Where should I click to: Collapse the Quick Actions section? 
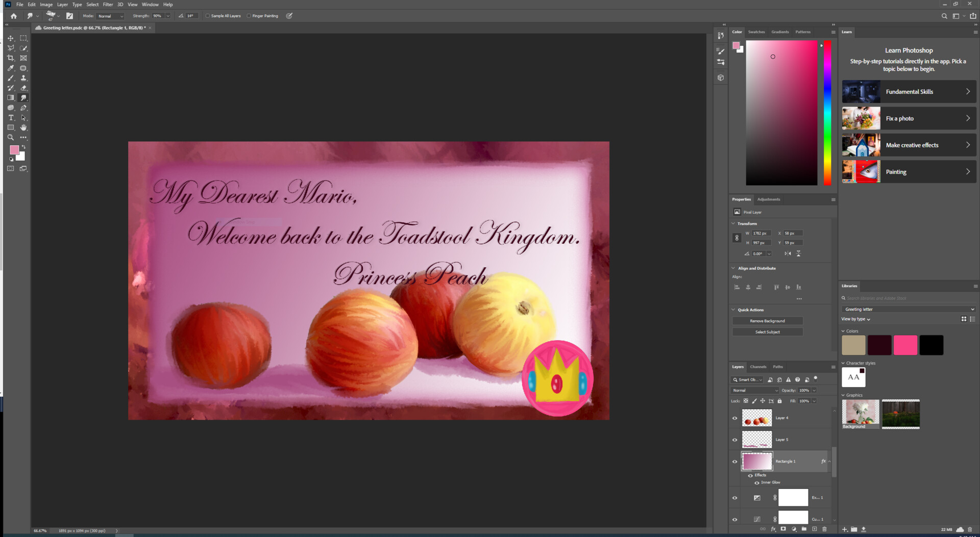pos(733,310)
